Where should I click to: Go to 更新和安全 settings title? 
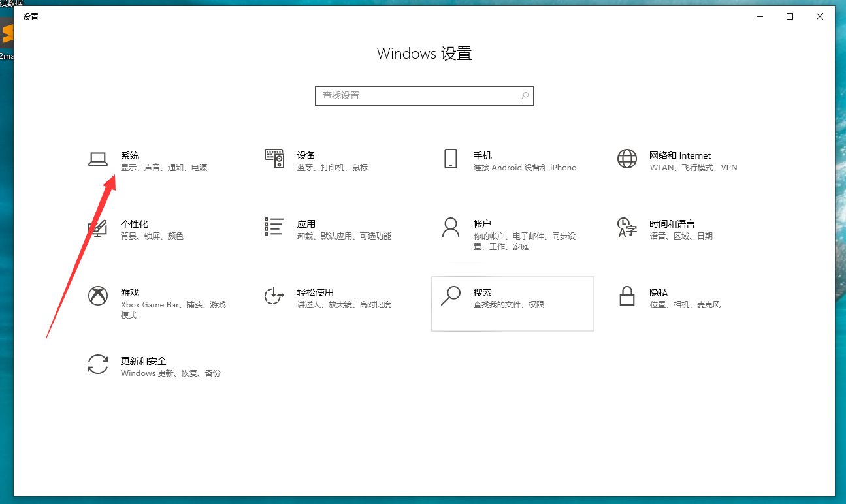pos(144,361)
